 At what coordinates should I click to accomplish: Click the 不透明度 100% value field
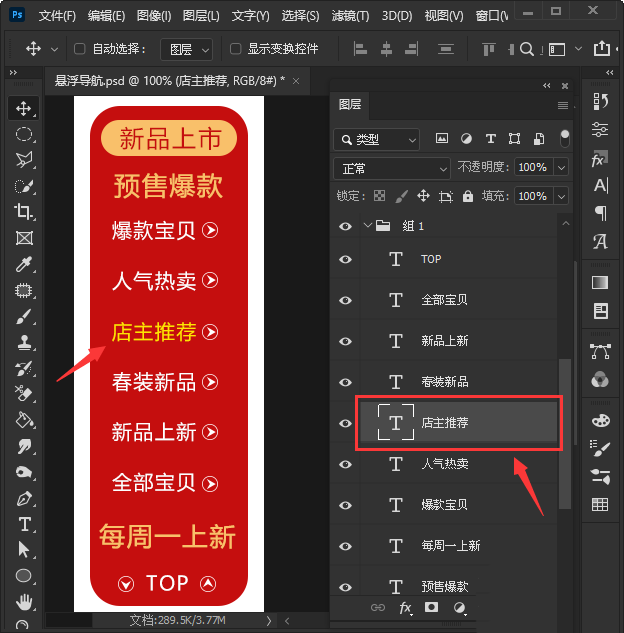(x=534, y=168)
